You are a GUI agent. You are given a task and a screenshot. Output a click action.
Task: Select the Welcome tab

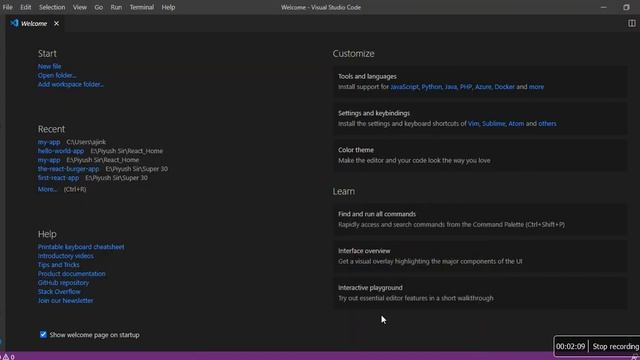point(34,24)
